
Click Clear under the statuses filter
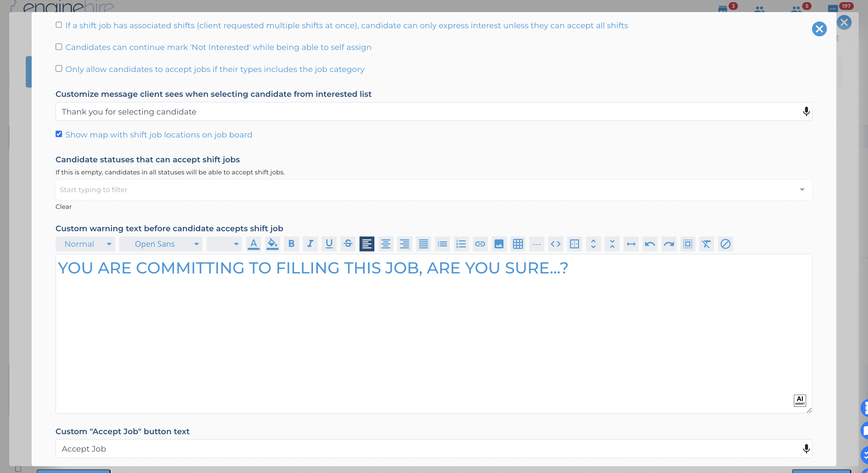coord(63,206)
